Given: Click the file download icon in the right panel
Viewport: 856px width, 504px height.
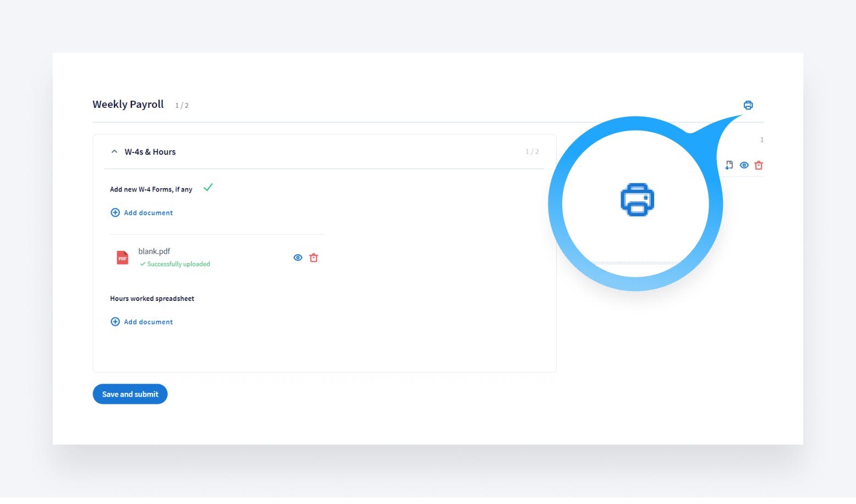Looking at the screenshot, I should [x=729, y=165].
